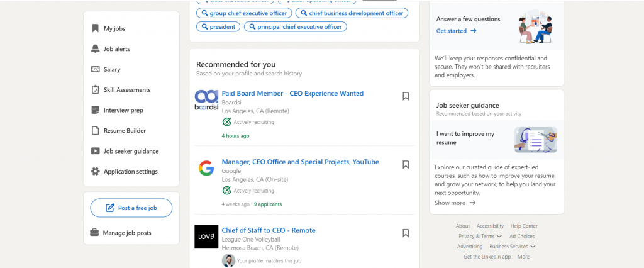The width and height of the screenshot is (644, 268).
Task: Search principal chief executive officer chip
Action: click(296, 26)
